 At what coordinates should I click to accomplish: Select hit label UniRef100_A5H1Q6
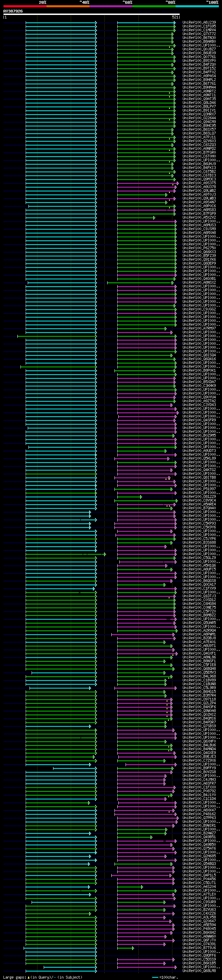(199, 565)
